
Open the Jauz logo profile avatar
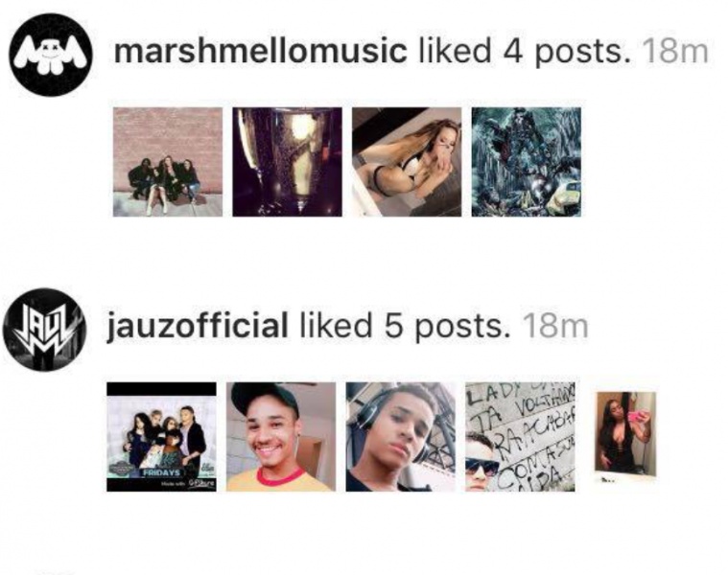(44, 330)
